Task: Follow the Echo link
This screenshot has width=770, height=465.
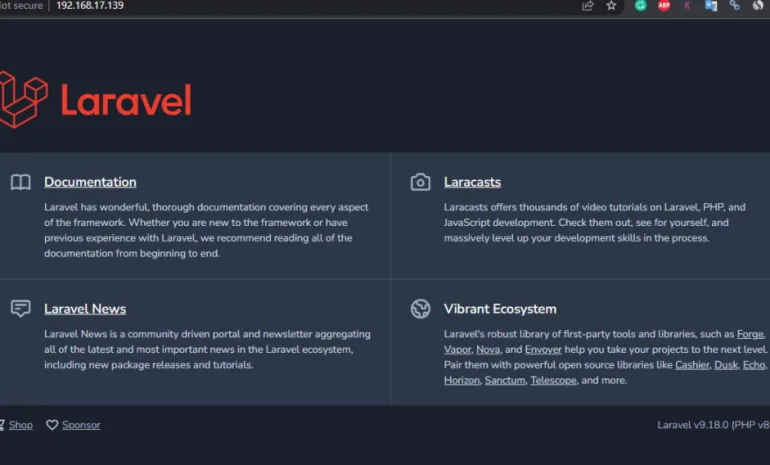Action: point(754,365)
